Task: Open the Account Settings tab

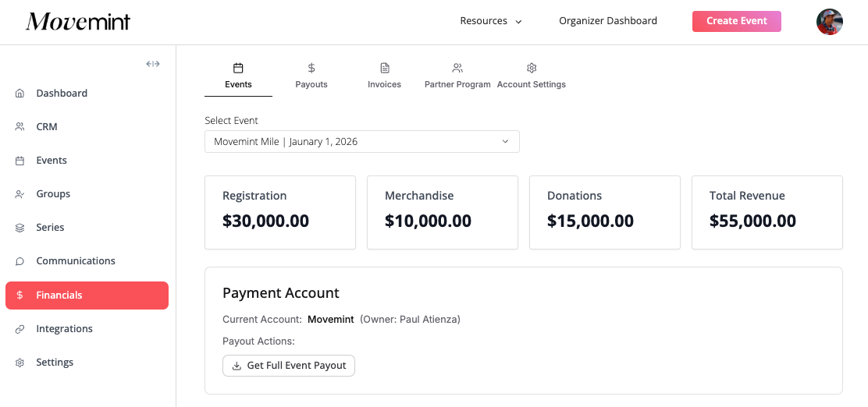Action: tap(532, 76)
